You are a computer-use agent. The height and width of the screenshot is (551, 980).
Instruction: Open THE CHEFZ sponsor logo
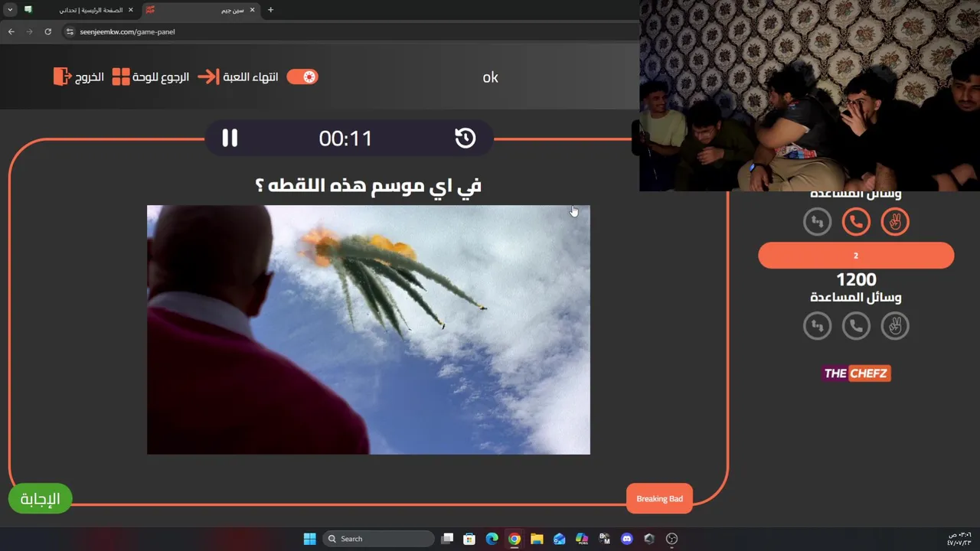[x=857, y=373]
